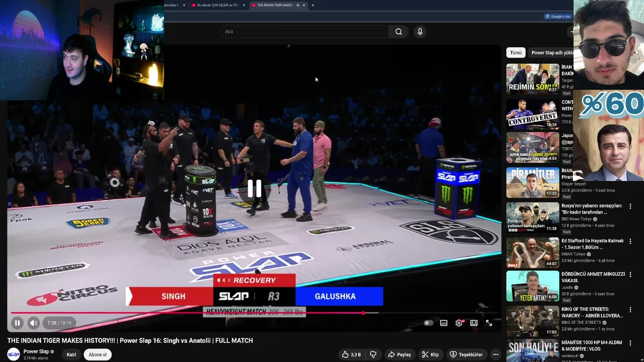644x362 pixels.
Task: Turn on subtitles with the captions icon
Action: [444, 323]
